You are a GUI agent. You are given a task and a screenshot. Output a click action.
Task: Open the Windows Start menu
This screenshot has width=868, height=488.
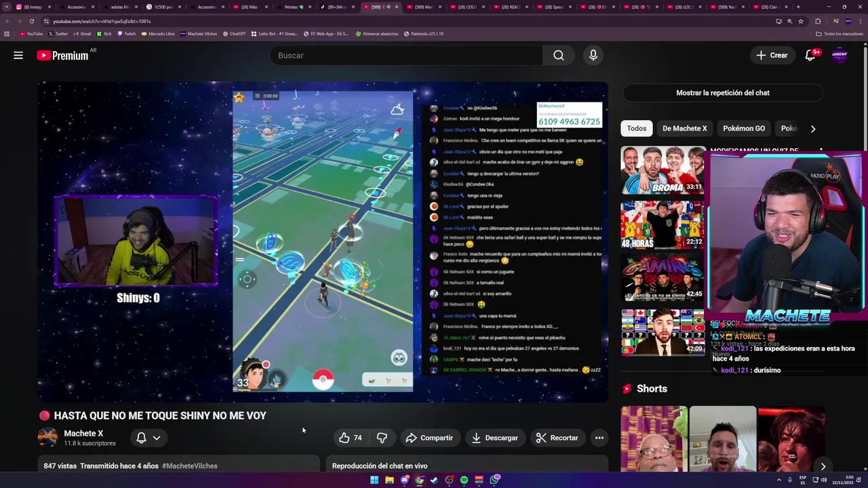374,480
